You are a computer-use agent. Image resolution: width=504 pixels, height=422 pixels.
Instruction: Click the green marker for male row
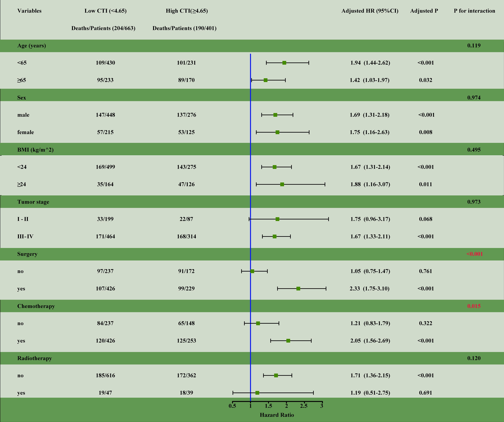pyautogui.click(x=275, y=115)
